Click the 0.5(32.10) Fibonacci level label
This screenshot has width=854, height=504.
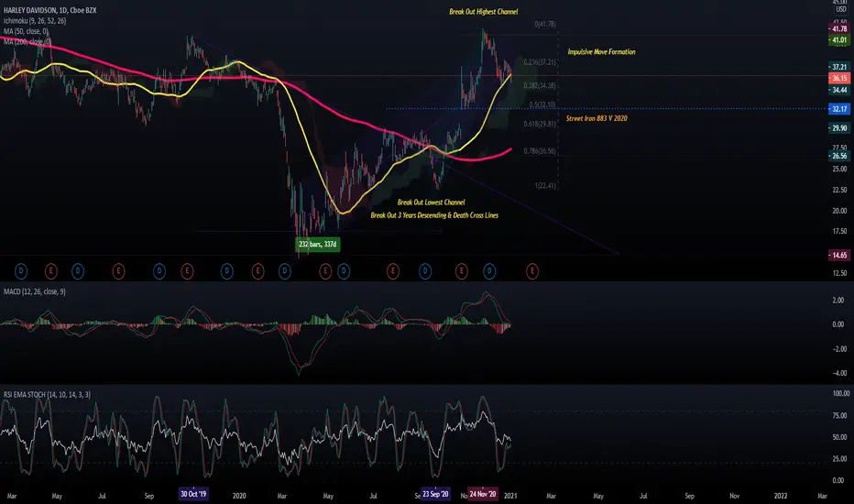[542, 104]
